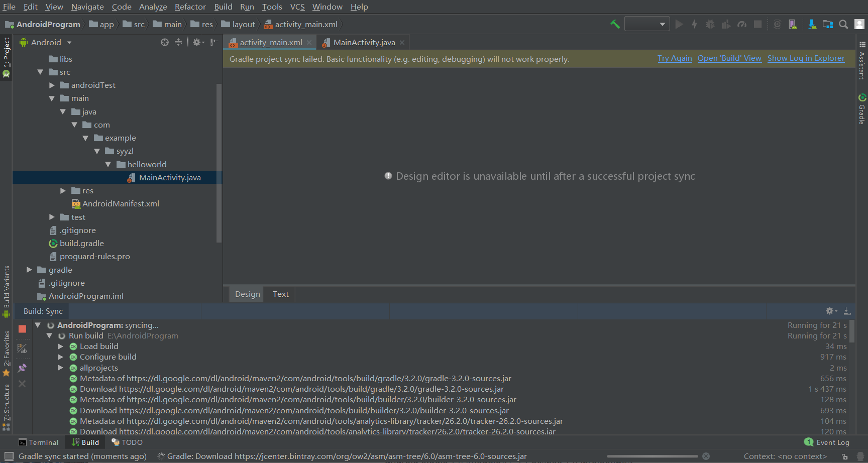868x463 pixels.
Task: Click the pin tab icon in Build panel
Action: tap(22, 368)
